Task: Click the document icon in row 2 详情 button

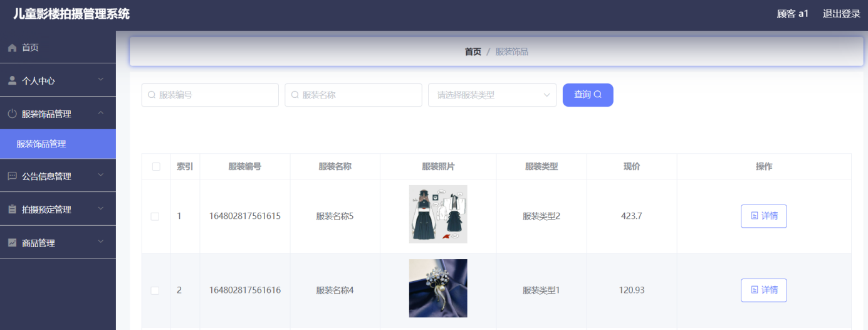Action: coord(755,290)
